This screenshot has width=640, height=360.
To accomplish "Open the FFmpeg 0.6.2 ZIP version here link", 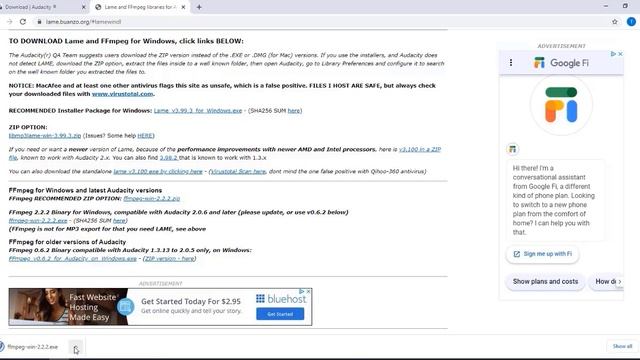I will pyautogui.click(x=169, y=258).
